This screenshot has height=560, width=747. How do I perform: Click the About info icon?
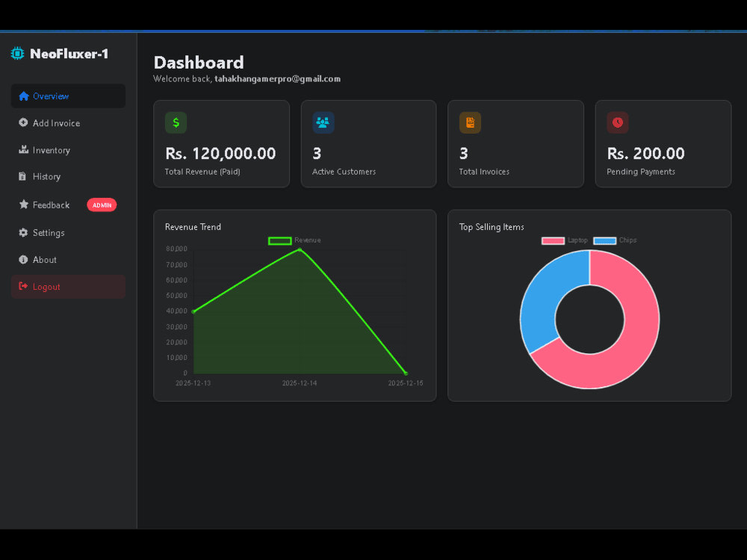coord(23,260)
